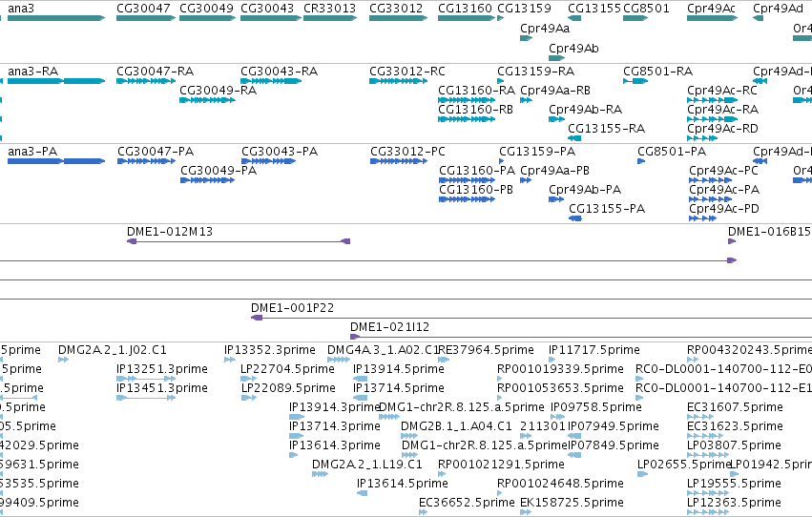Select the RP001053653.5prime EST
812x517 pixels.
click(500, 398)
